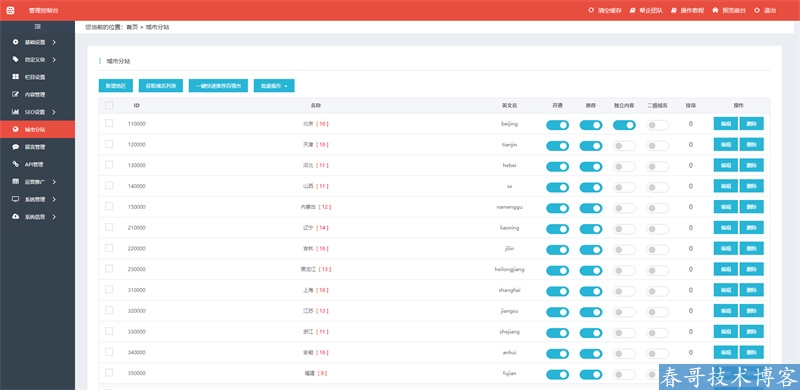Expand the 基础设置 chevron

(x=54, y=42)
